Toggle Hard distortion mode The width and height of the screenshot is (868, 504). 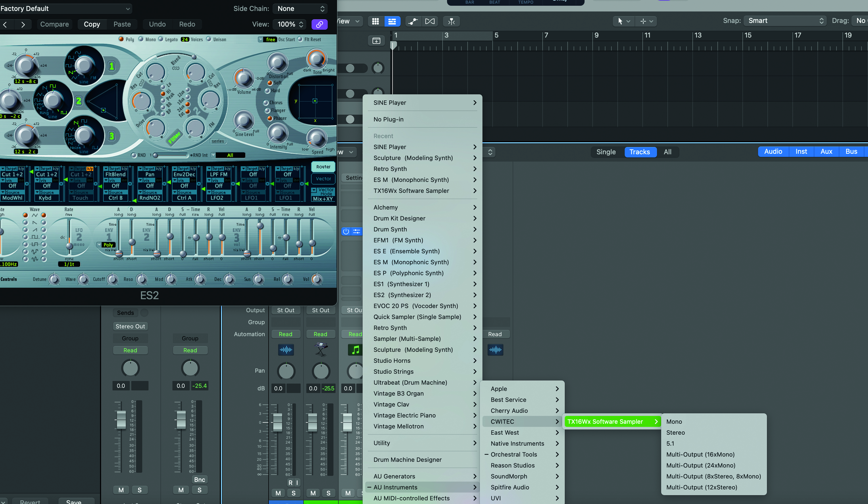point(268,91)
